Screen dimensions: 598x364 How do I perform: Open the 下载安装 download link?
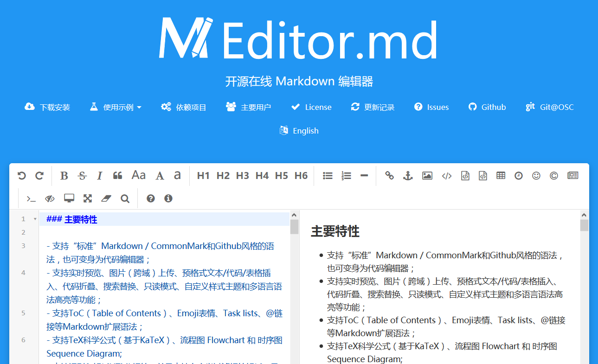[47, 107]
